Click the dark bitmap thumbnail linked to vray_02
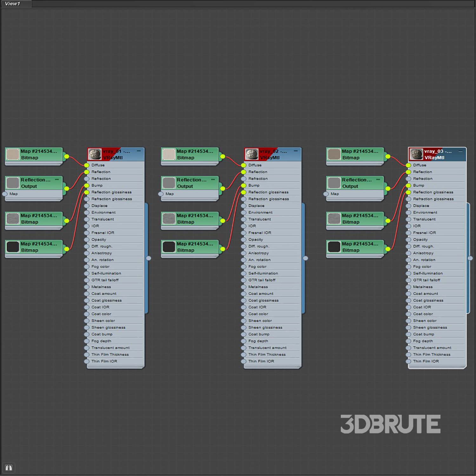This screenshot has width=476, height=476. 169,247
